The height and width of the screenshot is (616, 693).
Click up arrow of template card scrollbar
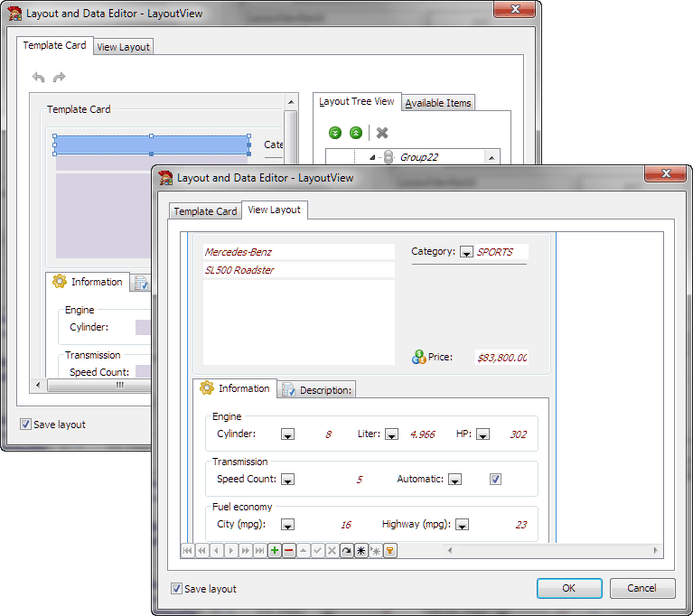(291, 102)
